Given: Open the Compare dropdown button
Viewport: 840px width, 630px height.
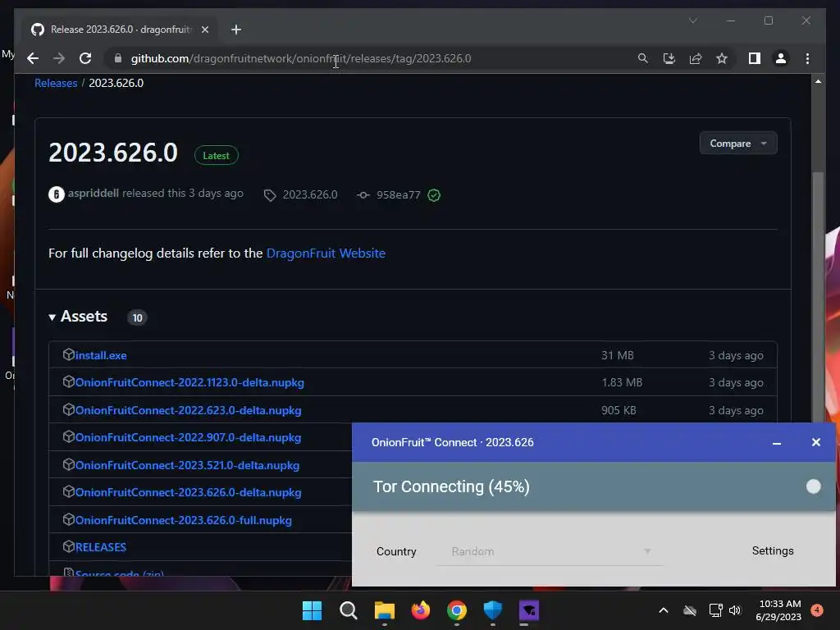Looking at the screenshot, I should point(738,143).
